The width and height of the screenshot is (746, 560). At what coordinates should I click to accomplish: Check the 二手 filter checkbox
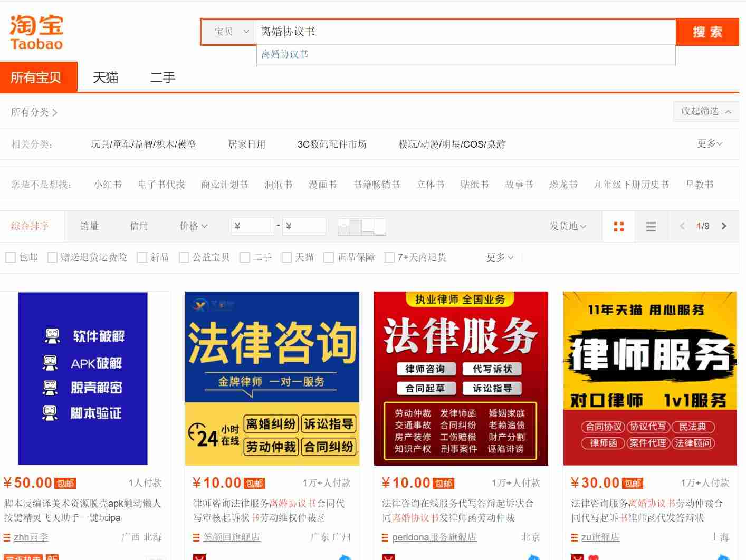(x=245, y=257)
